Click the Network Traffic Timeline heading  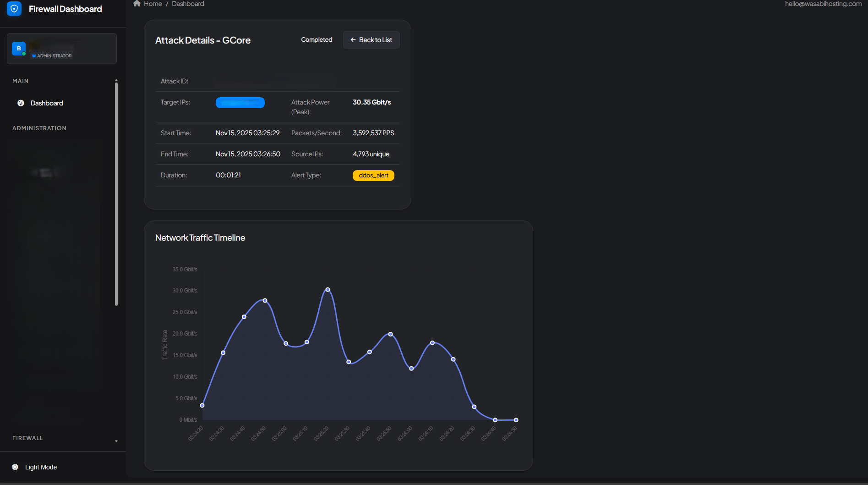[x=200, y=238]
